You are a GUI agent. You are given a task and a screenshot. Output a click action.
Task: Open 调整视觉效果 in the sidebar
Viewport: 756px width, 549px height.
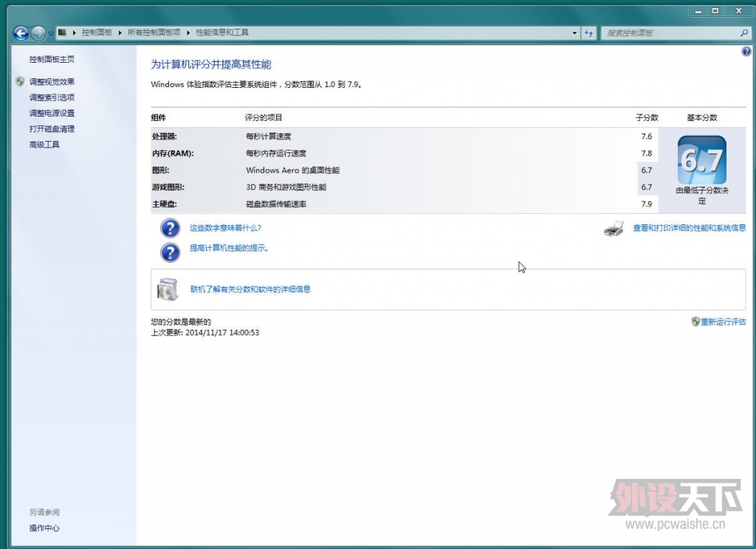coord(52,81)
